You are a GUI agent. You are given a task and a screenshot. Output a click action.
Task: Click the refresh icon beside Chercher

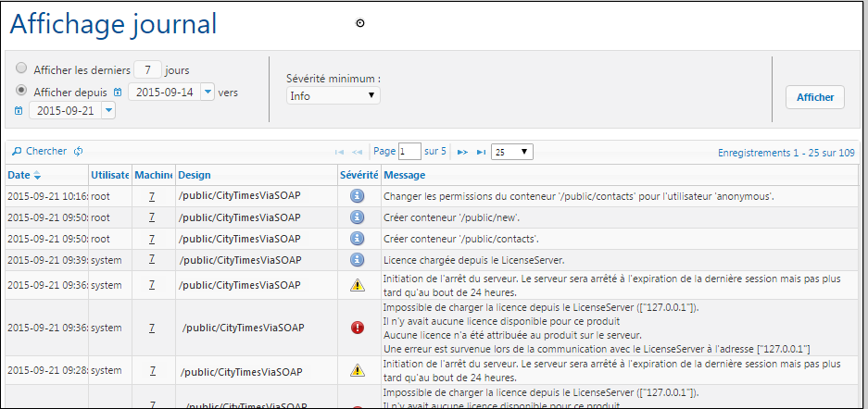79,152
